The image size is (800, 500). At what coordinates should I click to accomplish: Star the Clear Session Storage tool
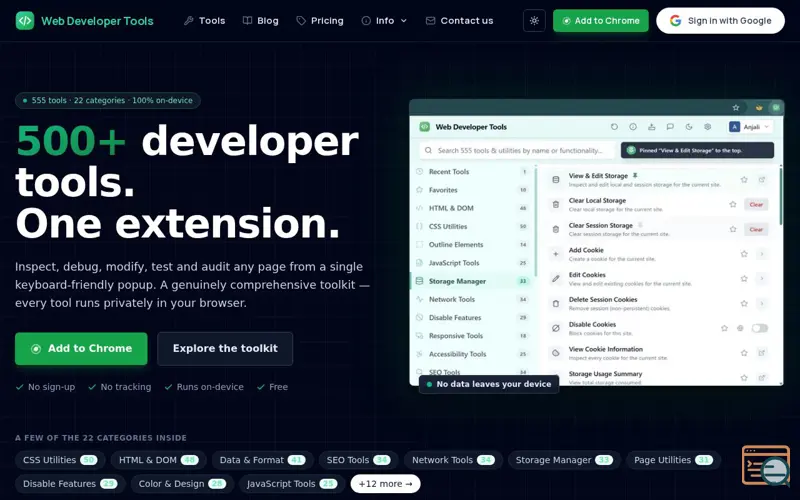pos(733,229)
